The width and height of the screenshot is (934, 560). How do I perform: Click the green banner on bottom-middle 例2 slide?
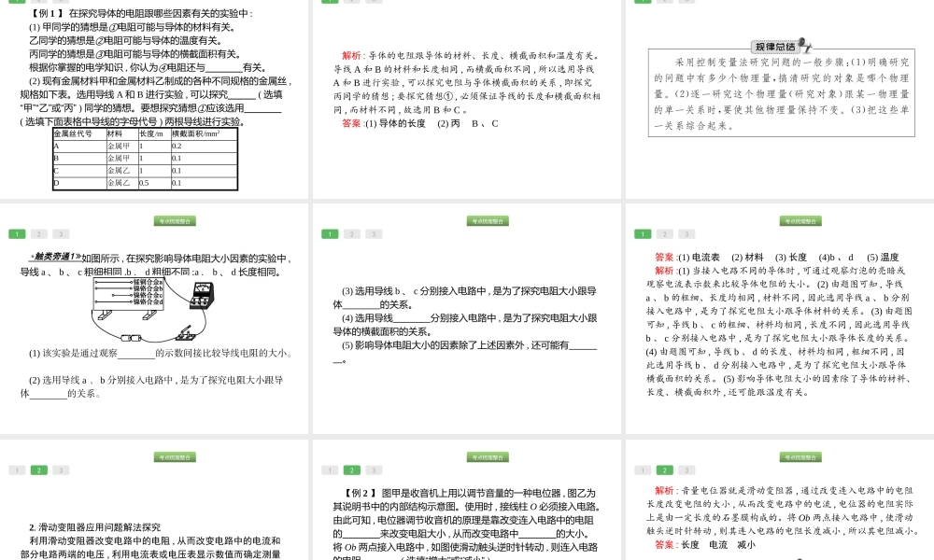click(488, 457)
